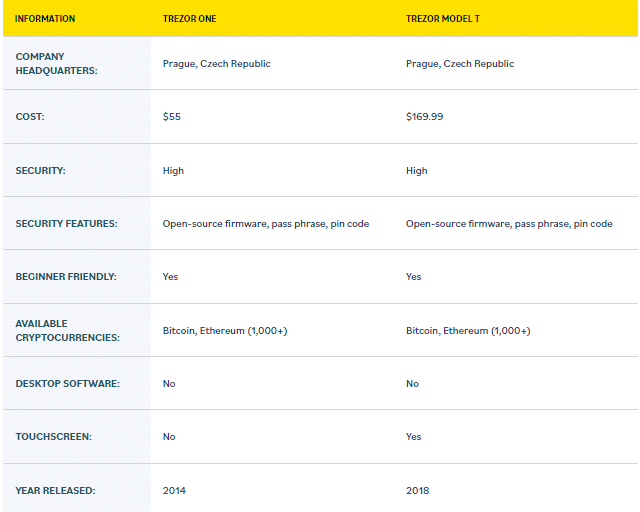Select the AVAILABLE CRYPTOCURRENCIES row label
Screen dimensions: 640x512
pyautogui.click(x=68, y=331)
